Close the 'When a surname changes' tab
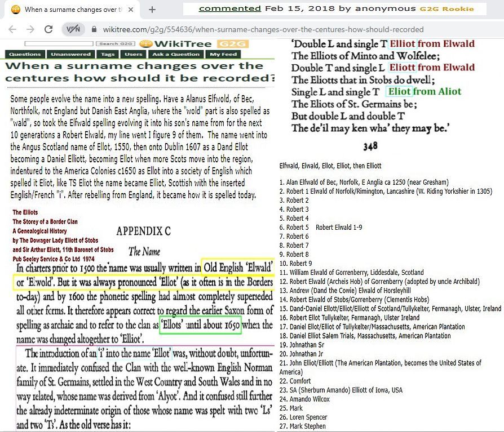The width and height of the screenshot is (504, 432). coord(131,10)
